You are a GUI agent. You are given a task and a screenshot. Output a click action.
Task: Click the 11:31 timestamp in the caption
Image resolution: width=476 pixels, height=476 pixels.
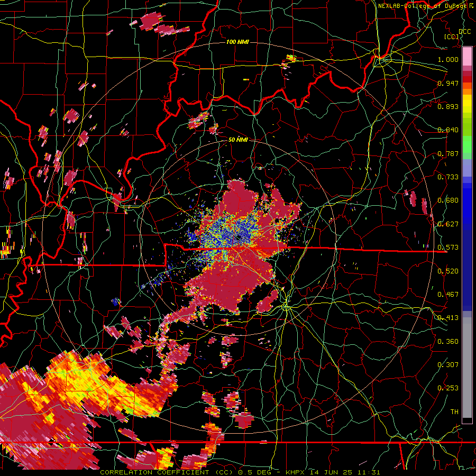point(369,472)
